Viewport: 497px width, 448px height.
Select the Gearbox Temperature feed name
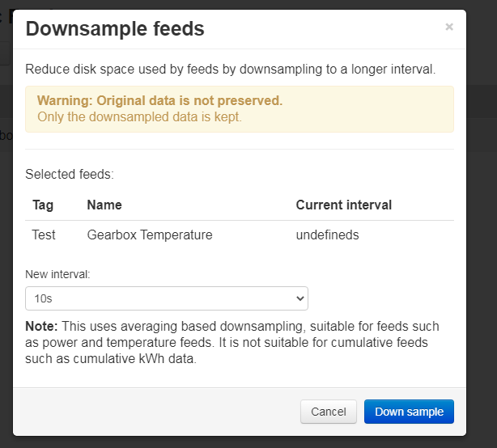(150, 235)
